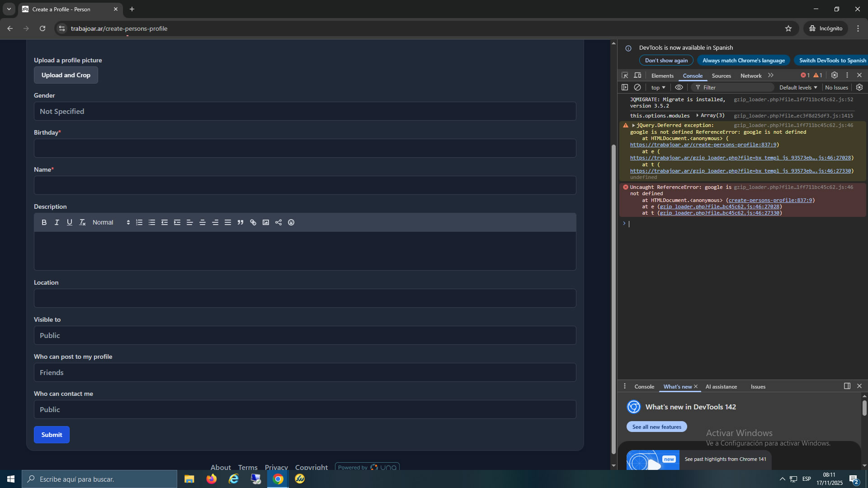Switch to the Network tab in DevTools

750,76
